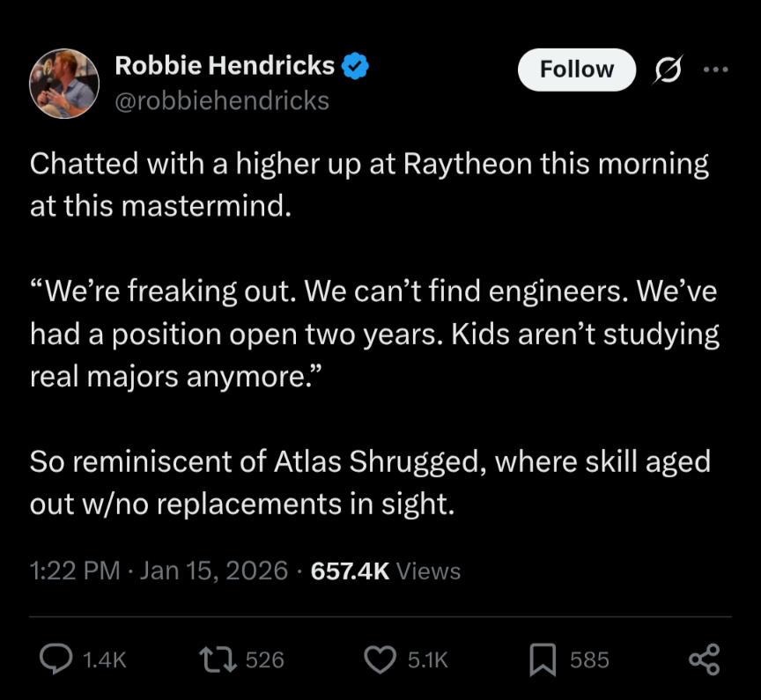
Task: Click the reply speech bubble icon
Action: click(x=59, y=659)
